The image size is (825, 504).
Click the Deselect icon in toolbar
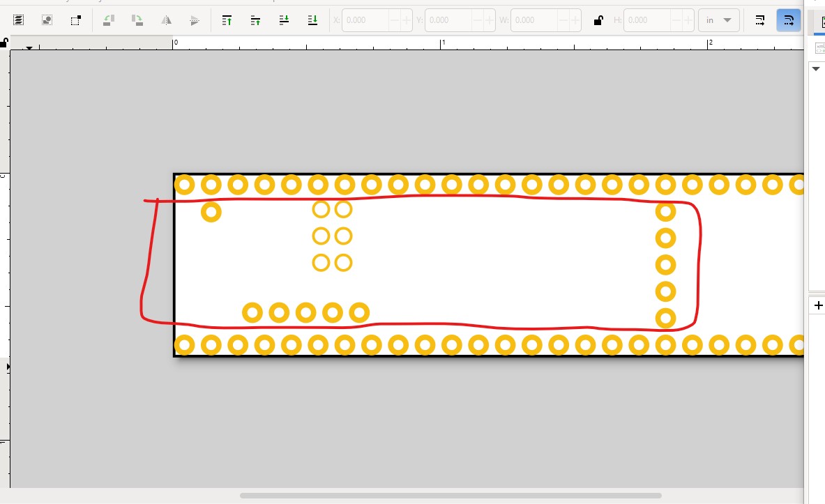(76, 20)
